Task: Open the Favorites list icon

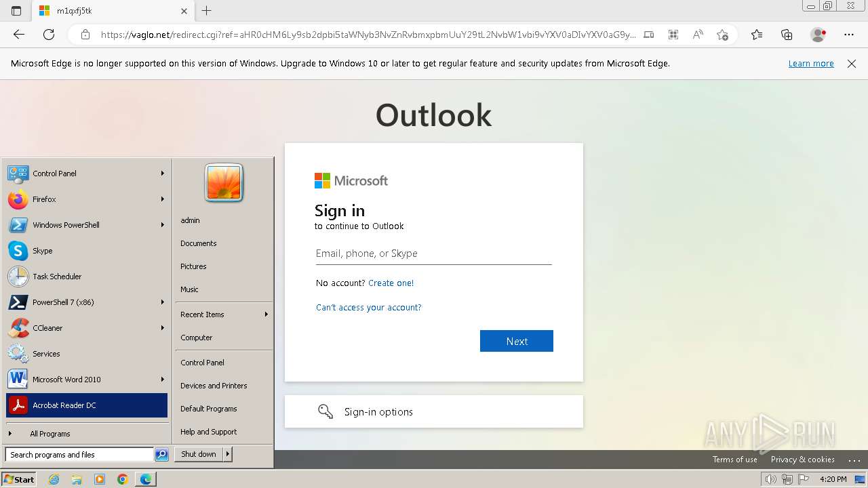Action: (x=757, y=35)
